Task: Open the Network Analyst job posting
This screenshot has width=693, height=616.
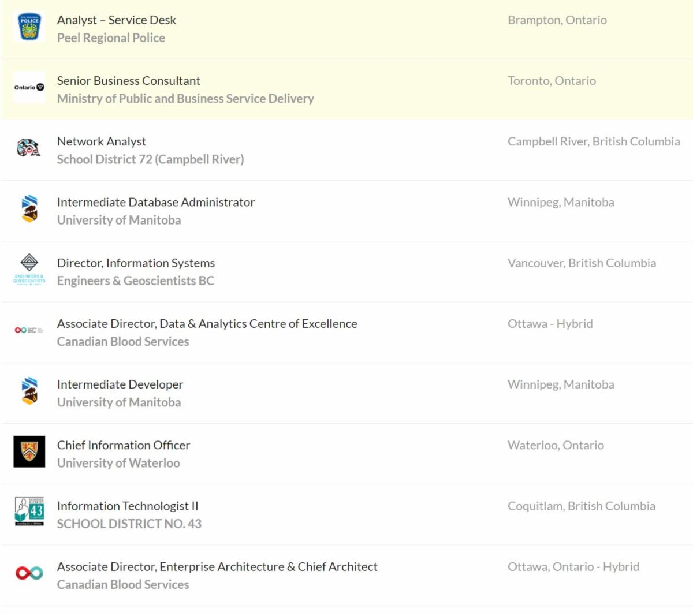Action: click(102, 141)
